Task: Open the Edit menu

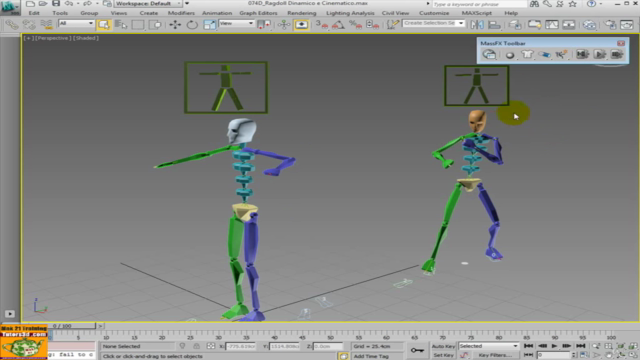Action: (x=34, y=13)
